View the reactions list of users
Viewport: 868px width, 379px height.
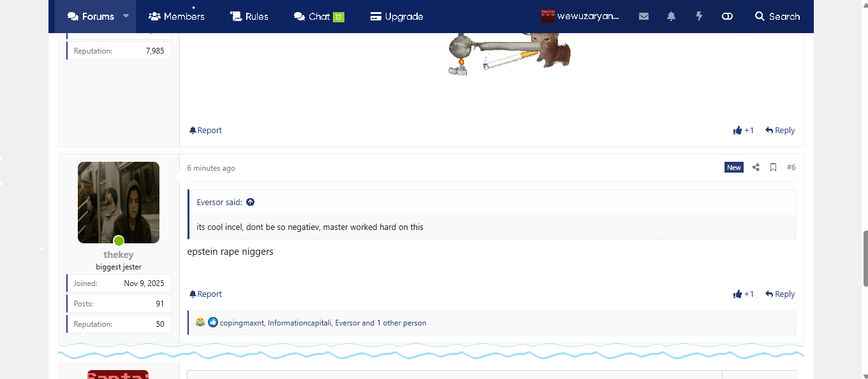(x=323, y=323)
